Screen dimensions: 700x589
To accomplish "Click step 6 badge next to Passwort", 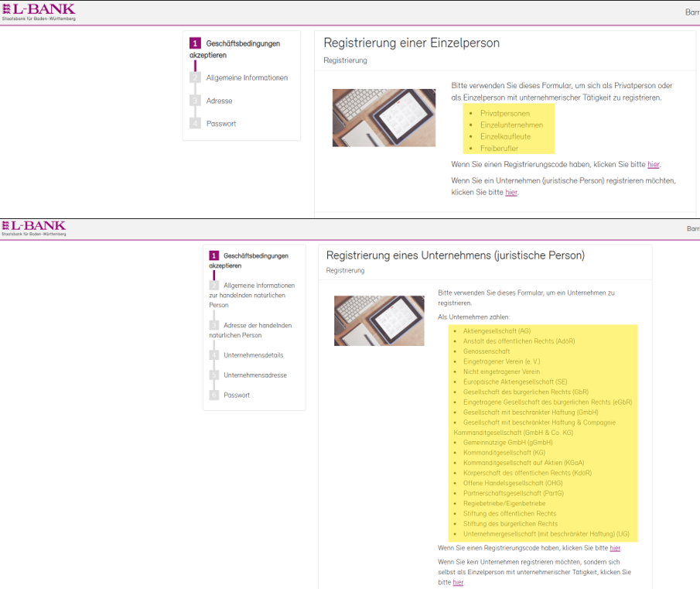I will tap(214, 396).
